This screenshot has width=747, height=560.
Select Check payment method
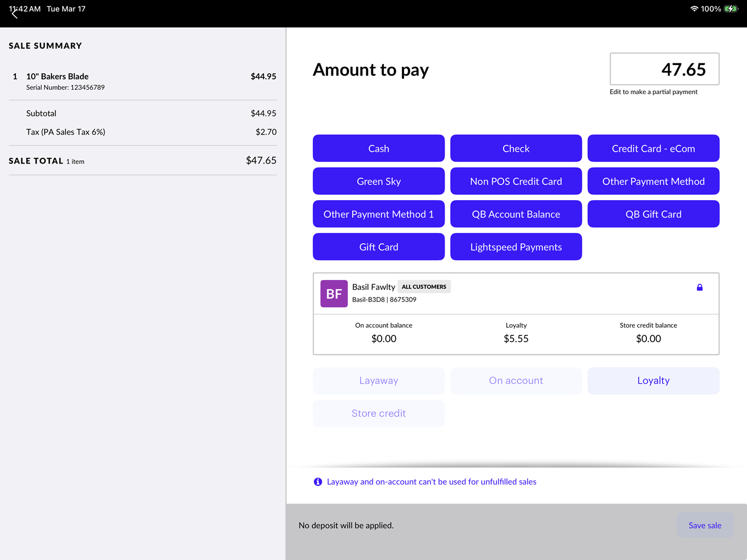click(516, 148)
